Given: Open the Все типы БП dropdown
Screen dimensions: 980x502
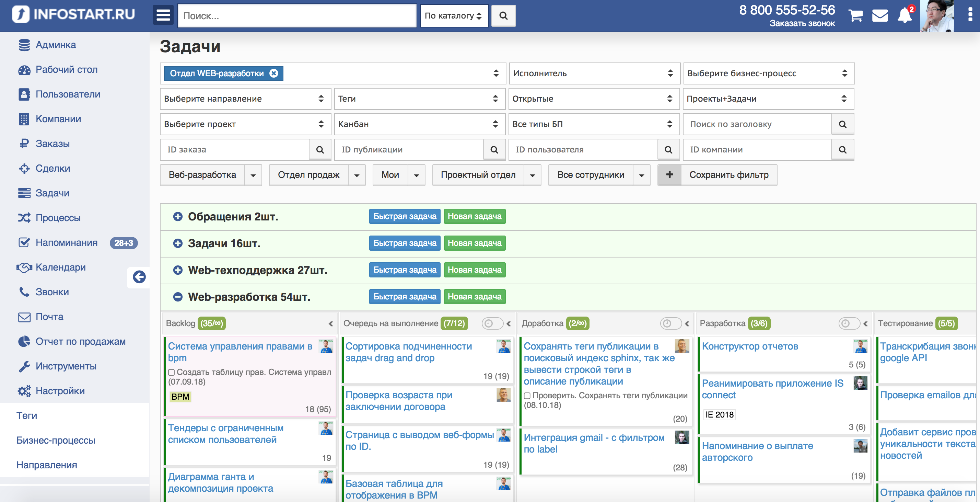Looking at the screenshot, I should (x=594, y=124).
